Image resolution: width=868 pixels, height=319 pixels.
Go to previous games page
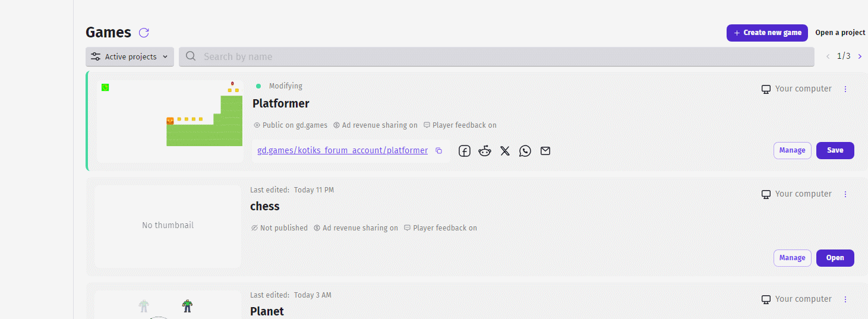(x=828, y=56)
